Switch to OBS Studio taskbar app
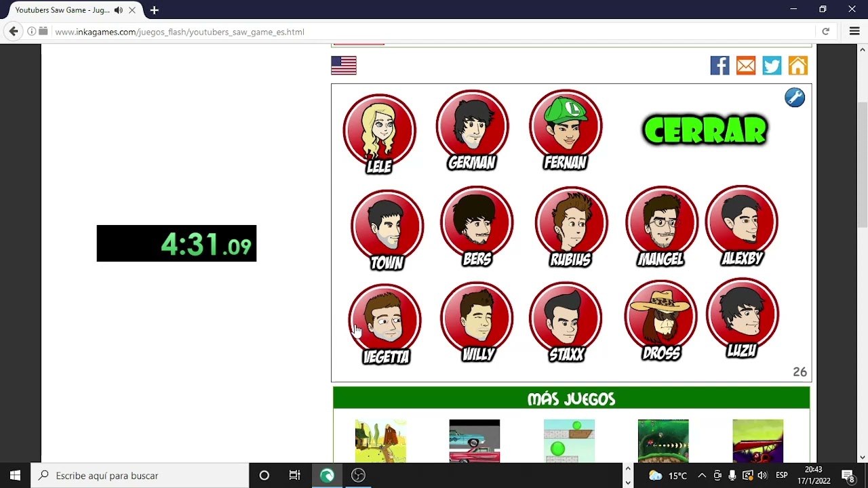Viewport: 868px width, 488px height. pos(358,475)
